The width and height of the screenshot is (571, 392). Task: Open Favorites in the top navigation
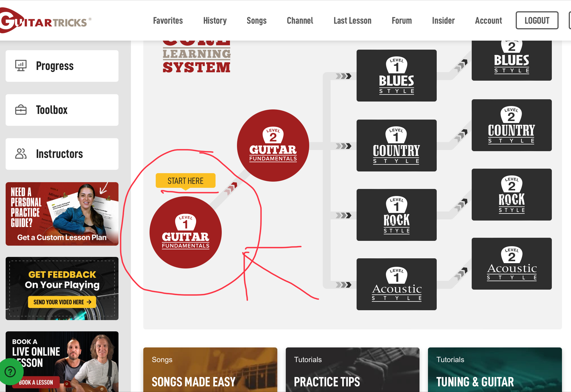pos(168,21)
